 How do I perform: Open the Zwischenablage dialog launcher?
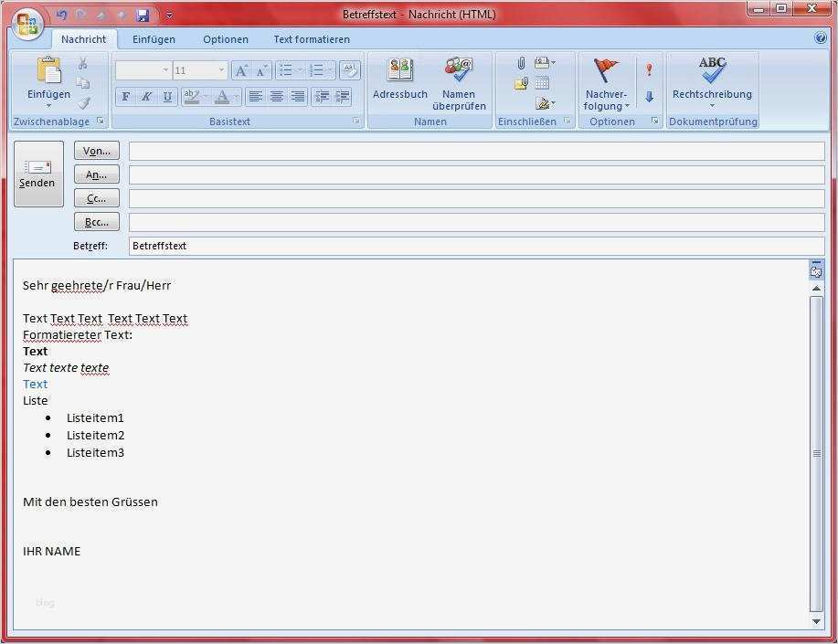(101, 121)
